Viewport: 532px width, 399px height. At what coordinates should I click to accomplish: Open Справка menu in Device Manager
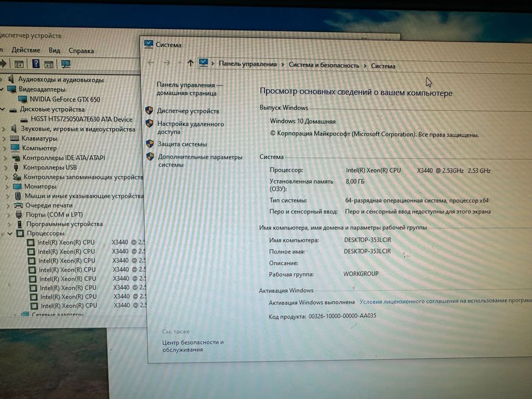tap(81, 51)
